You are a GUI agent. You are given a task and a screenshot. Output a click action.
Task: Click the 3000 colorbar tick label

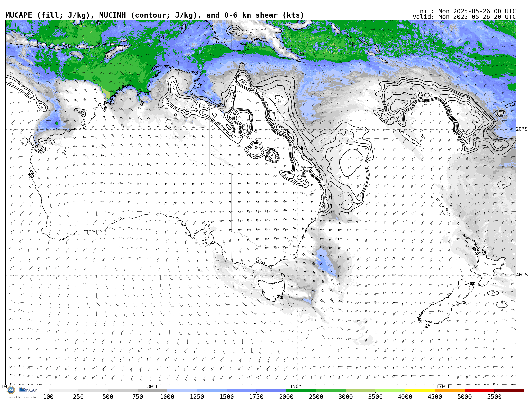tap(346, 397)
